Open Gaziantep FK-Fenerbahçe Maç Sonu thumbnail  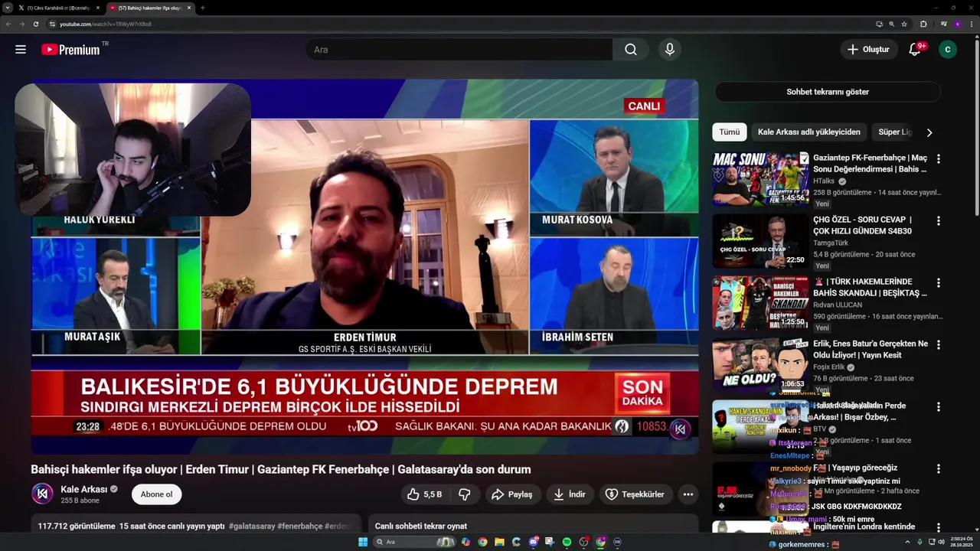(760, 179)
